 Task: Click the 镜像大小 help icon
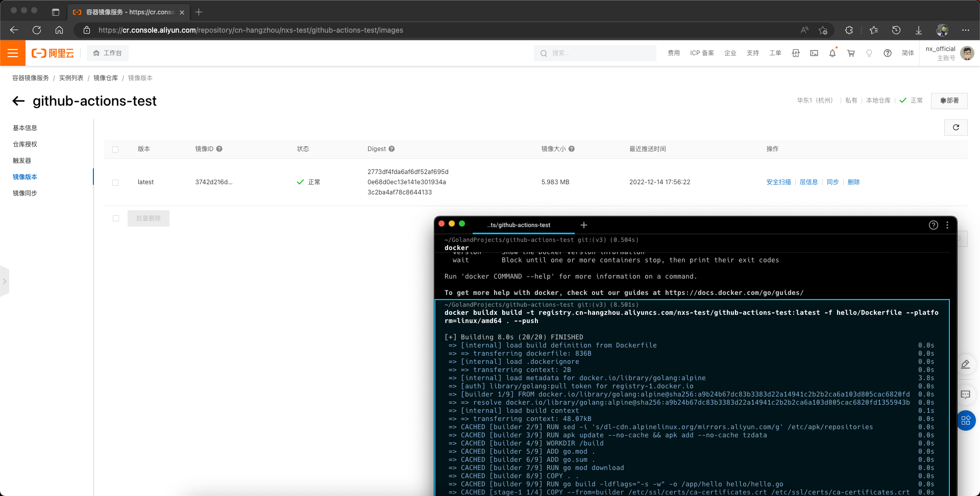coord(572,149)
